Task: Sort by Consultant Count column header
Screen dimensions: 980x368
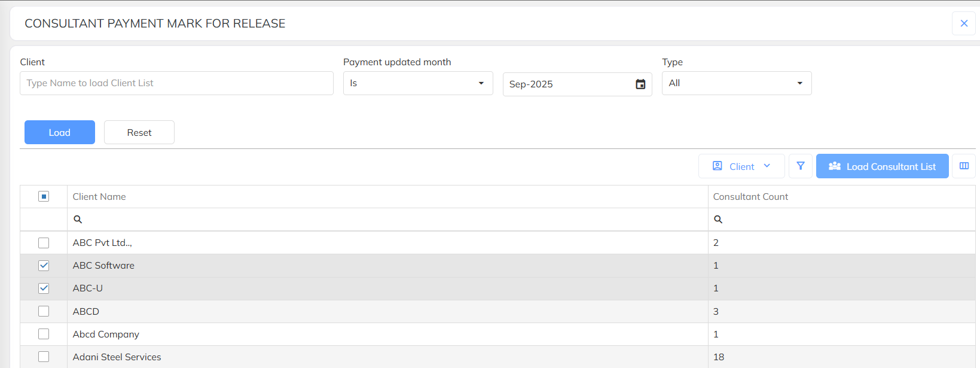Action: pos(750,197)
